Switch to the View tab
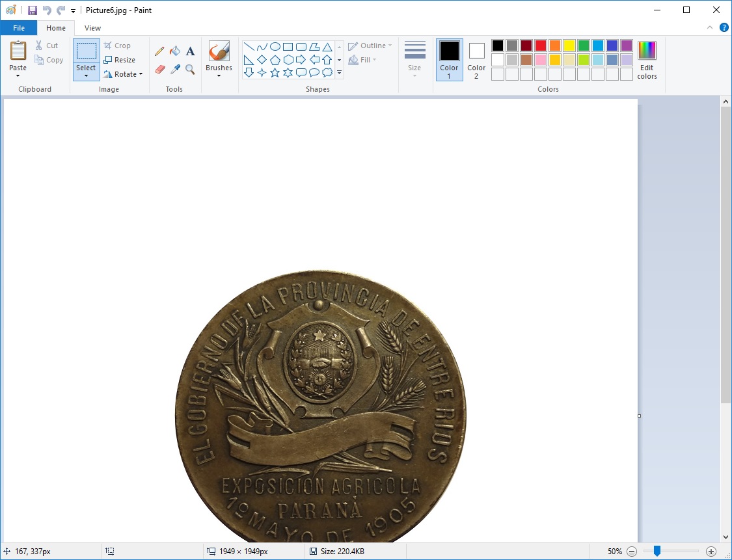The image size is (732, 560). (92, 28)
